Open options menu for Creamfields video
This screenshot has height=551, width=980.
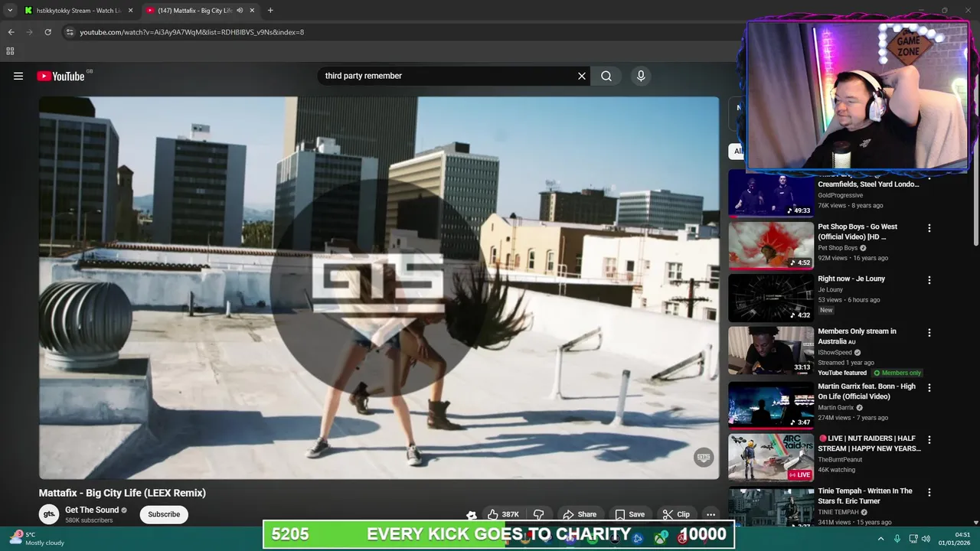point(929,176)
